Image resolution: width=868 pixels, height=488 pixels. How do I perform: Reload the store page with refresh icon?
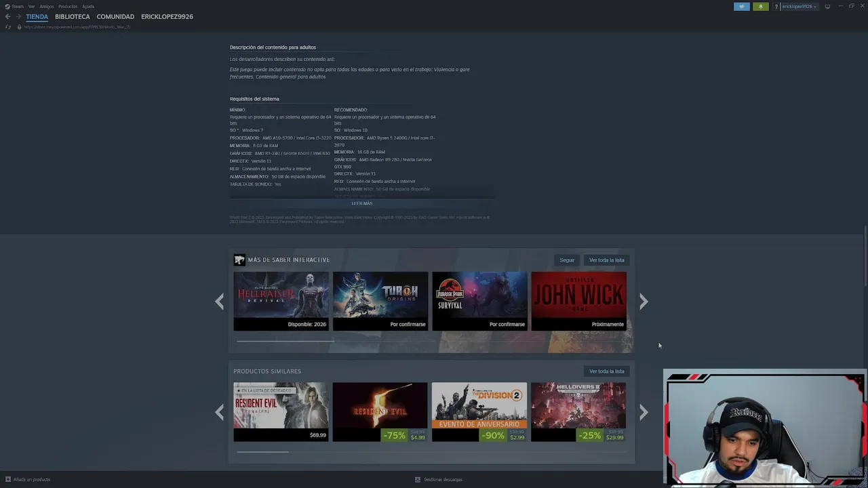pos(8,26)
